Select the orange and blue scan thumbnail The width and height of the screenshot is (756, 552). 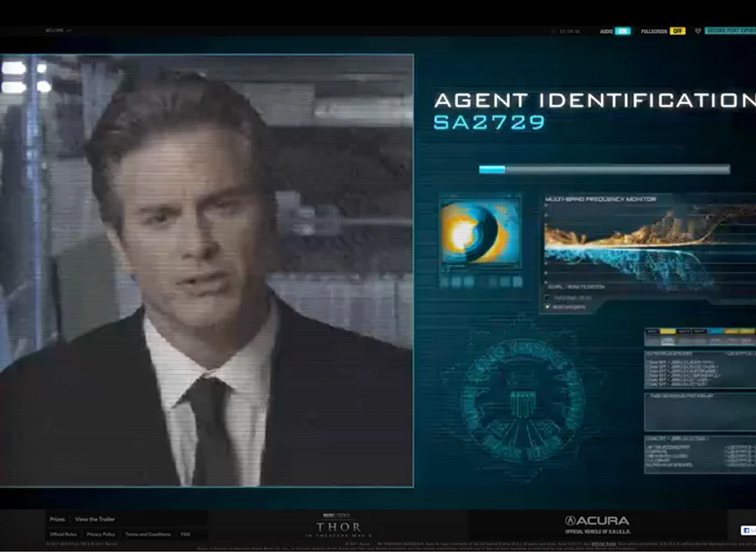480,232
